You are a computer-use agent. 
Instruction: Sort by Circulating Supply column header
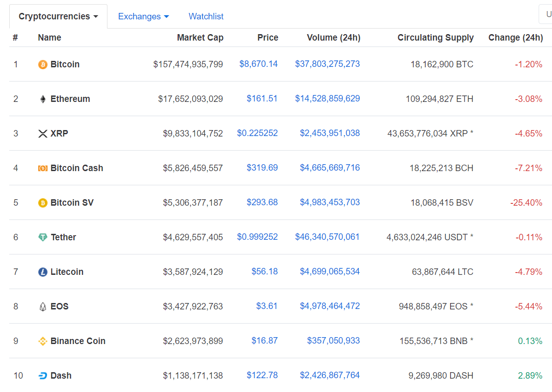435,38
